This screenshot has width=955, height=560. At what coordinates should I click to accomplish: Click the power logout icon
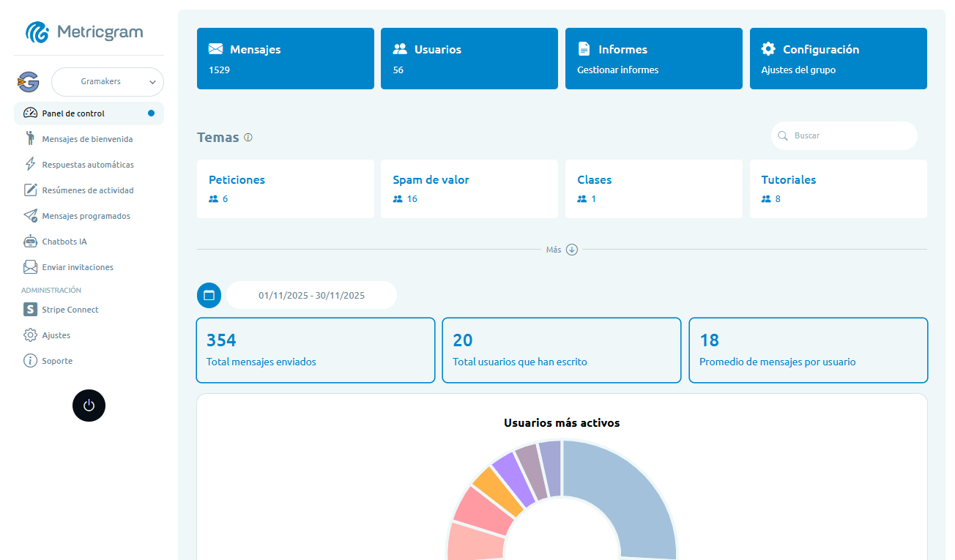coord(89,405)
